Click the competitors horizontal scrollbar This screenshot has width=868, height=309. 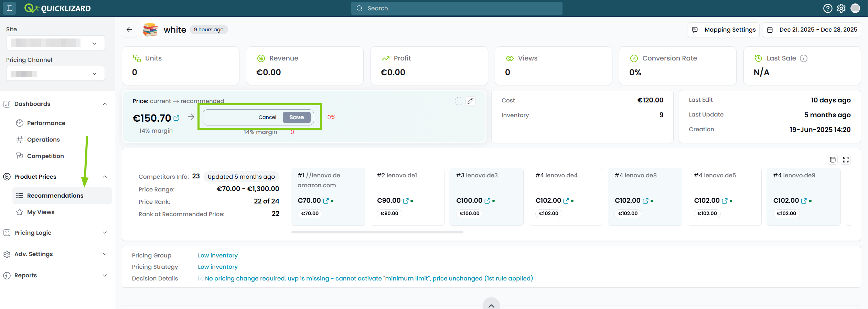377,232
